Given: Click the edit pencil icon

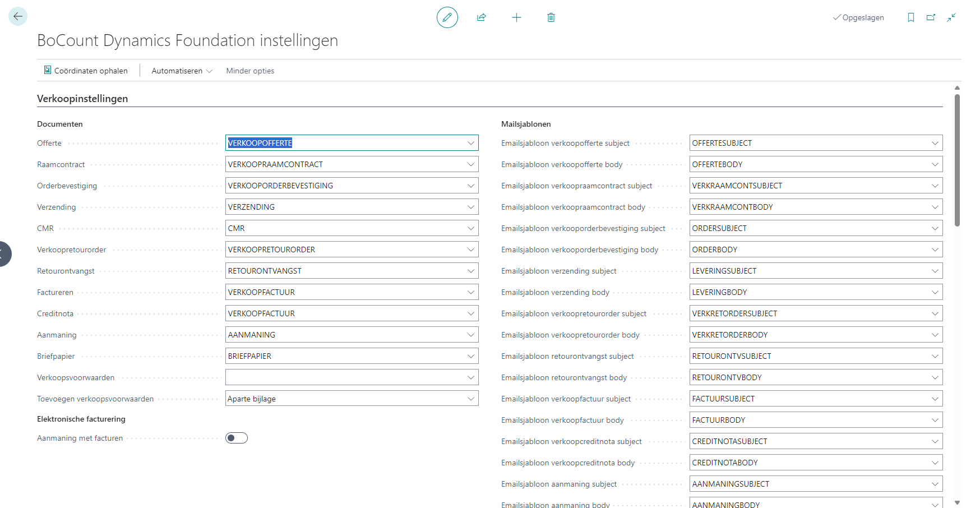Looking at the screenshot, I should tap(447, 17).
